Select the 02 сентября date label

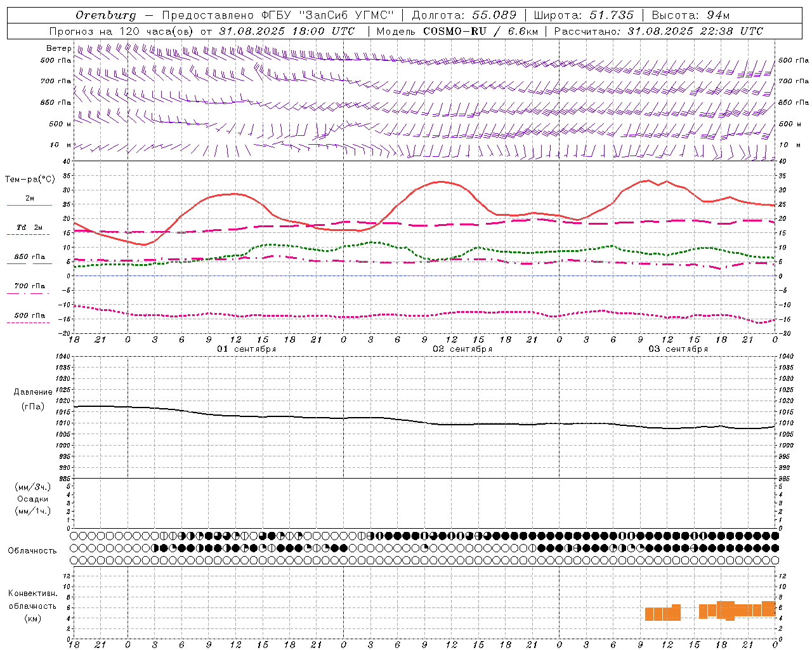coord(462,349)
